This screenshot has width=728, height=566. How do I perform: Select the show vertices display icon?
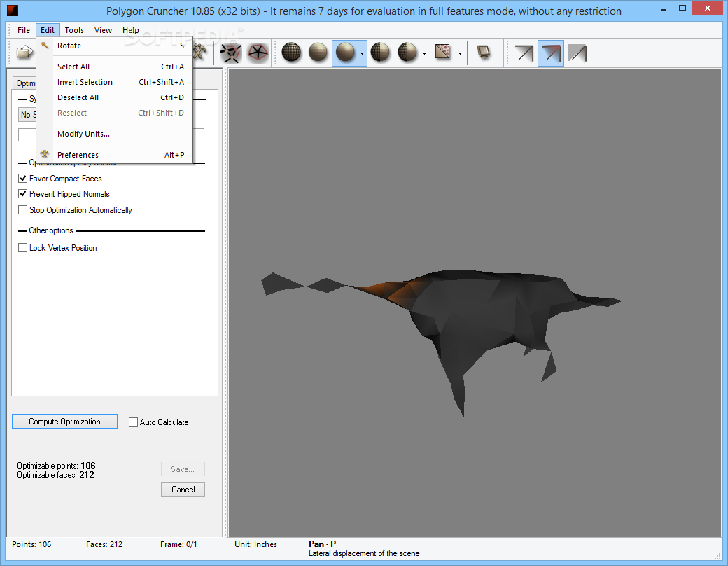pyautogui.click(x=231, y=53)
